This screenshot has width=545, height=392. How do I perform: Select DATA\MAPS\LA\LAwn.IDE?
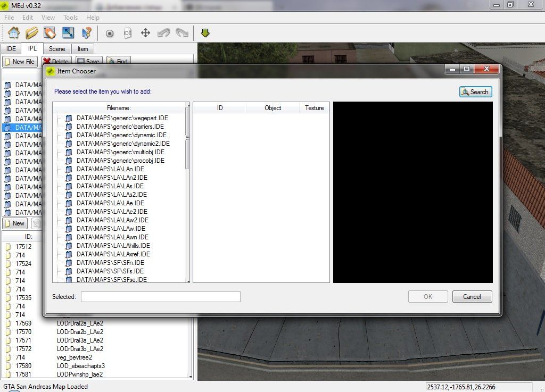pos(112,237)
